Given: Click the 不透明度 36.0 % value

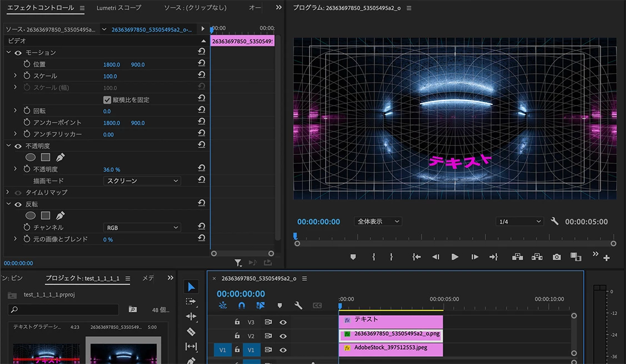Looking at the screenshot, I should point(112,169).
